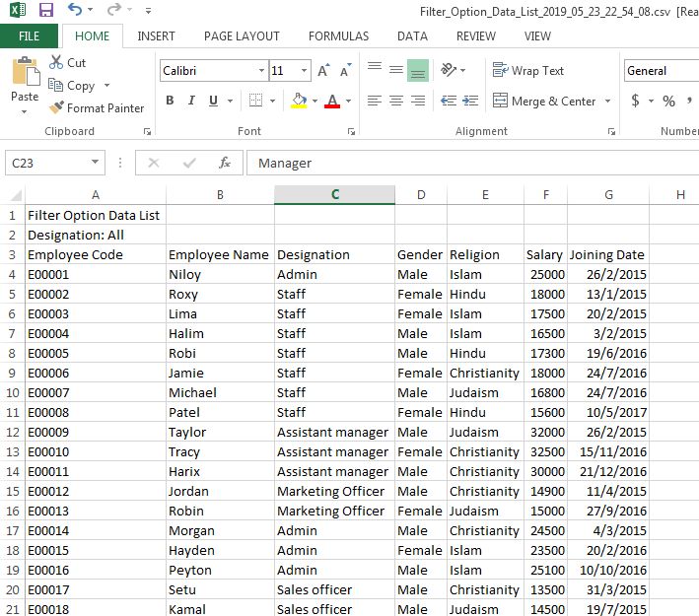The height and width of the screenshot is (616, 699).
Task: Open the FILE tab
Action: coord(29,36)
